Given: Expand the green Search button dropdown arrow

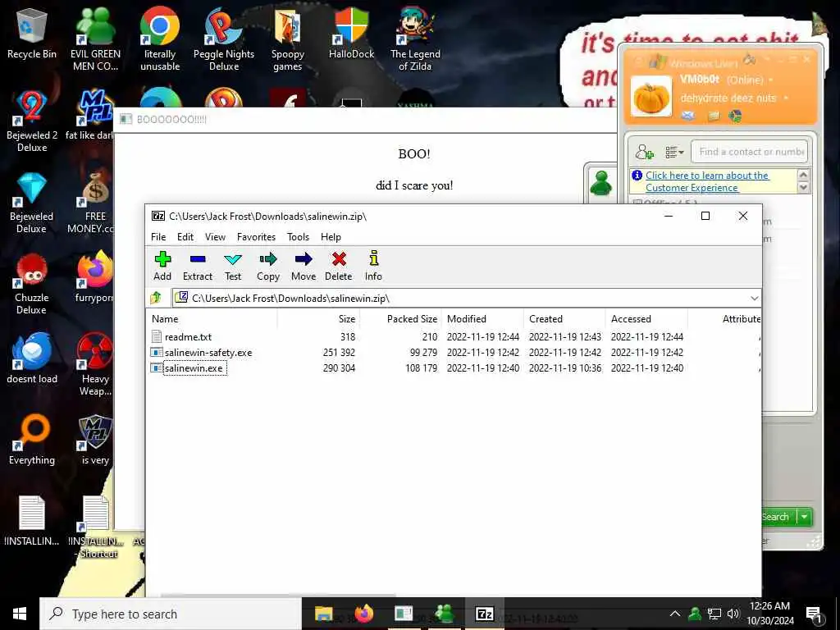Looking at the screenshot, I should point(805,517).
